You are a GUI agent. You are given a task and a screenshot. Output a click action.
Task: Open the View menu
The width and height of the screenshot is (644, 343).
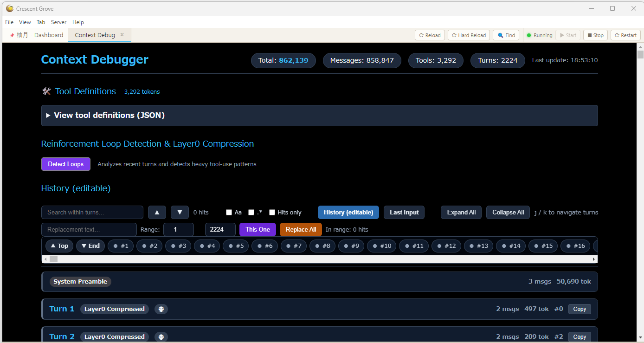coord(25,22)
